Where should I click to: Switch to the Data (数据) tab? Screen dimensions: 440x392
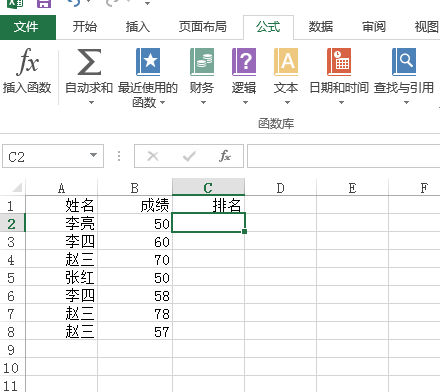click(x=321, y=27)
